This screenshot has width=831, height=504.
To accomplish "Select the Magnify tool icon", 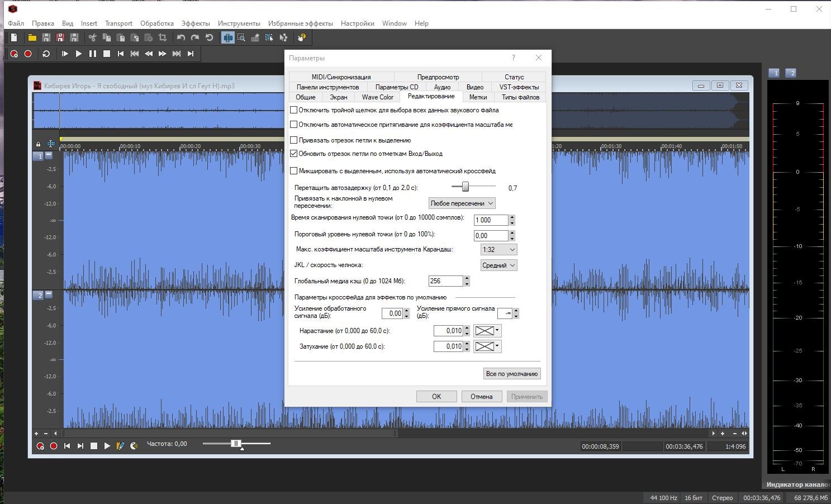I will pyautogui.click(x=241, y=37).
